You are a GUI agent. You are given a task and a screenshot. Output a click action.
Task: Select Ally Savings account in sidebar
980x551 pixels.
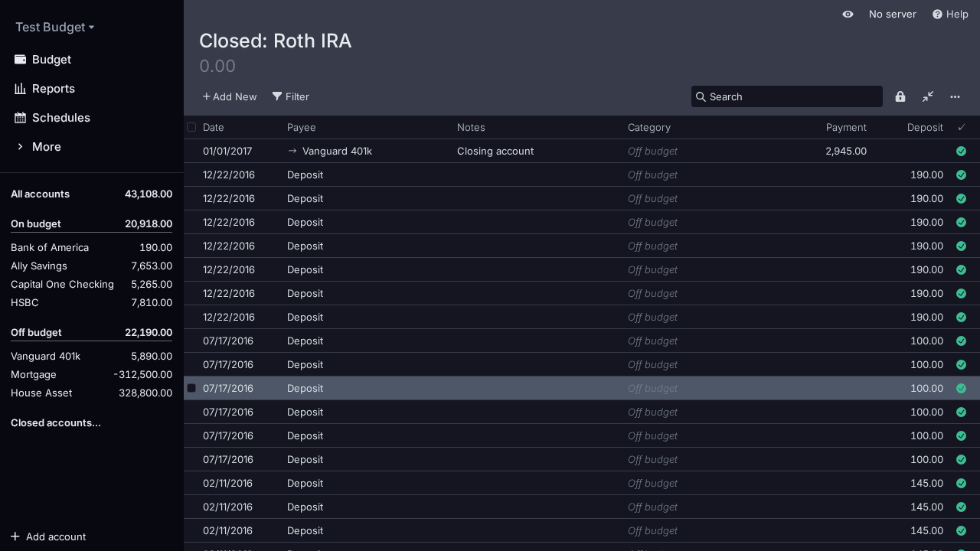pos(39,266)
